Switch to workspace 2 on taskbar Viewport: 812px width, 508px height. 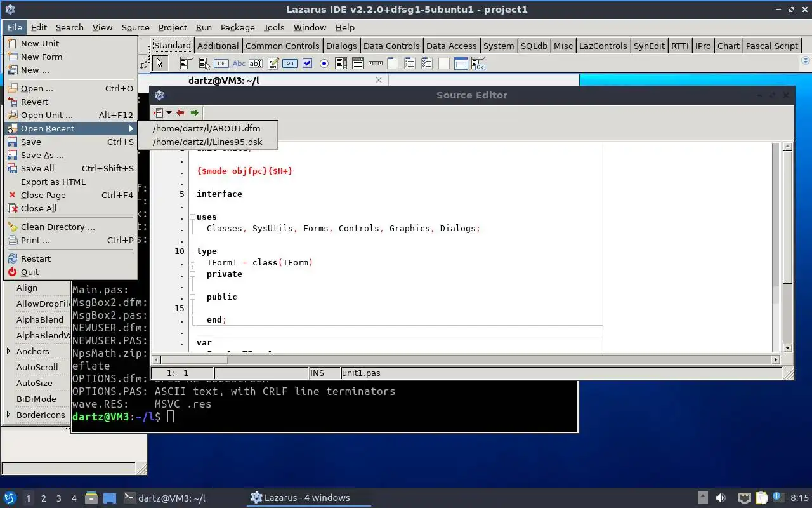[44, 498]
